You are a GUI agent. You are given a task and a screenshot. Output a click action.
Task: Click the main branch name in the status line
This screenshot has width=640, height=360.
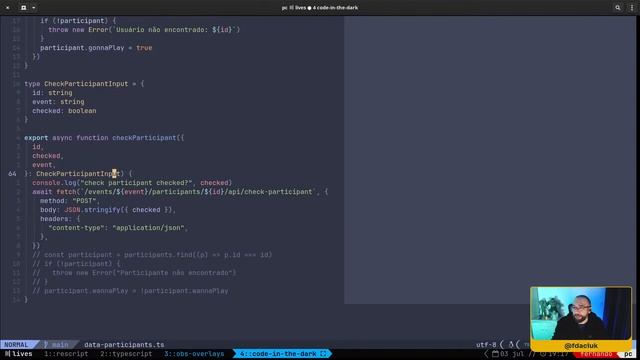click(60, 344)
